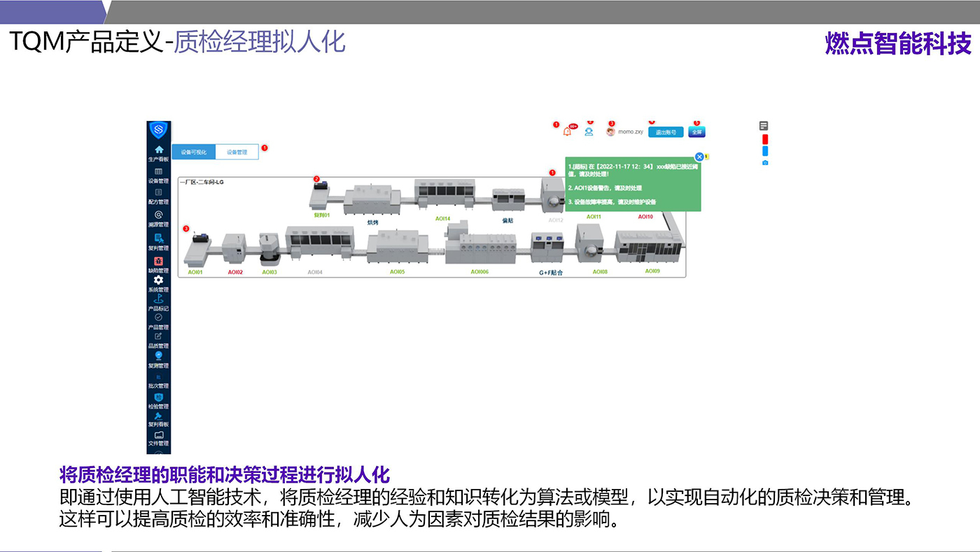Select the red color swatch
The height and width of the screenshot is (552, 980).
tap(764, 139)
